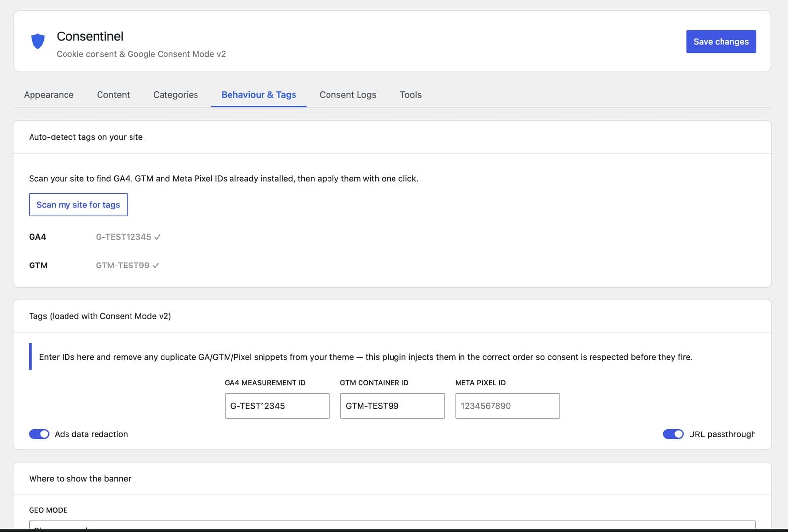Image resolution: width=788 pixels, height=532 pixels.
Task: Switch to the Appearance tab
Action: (x=49, y=95)
